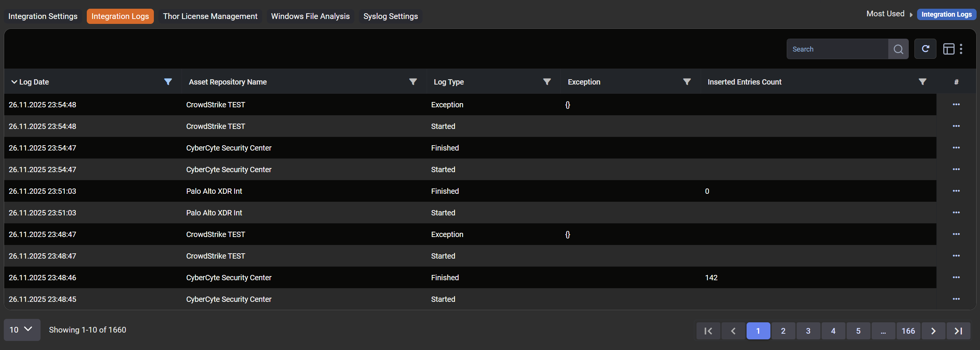Click the search magnifier icon
The image size is (980, 350).
898,49
